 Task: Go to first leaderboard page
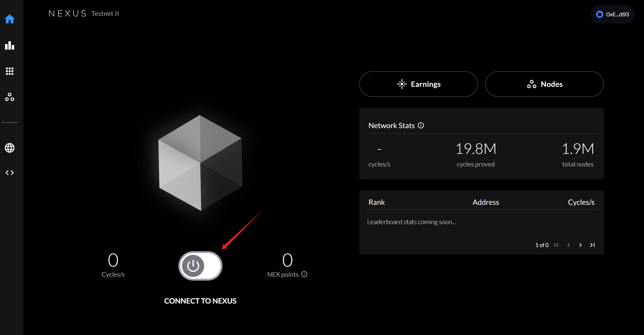556,245
